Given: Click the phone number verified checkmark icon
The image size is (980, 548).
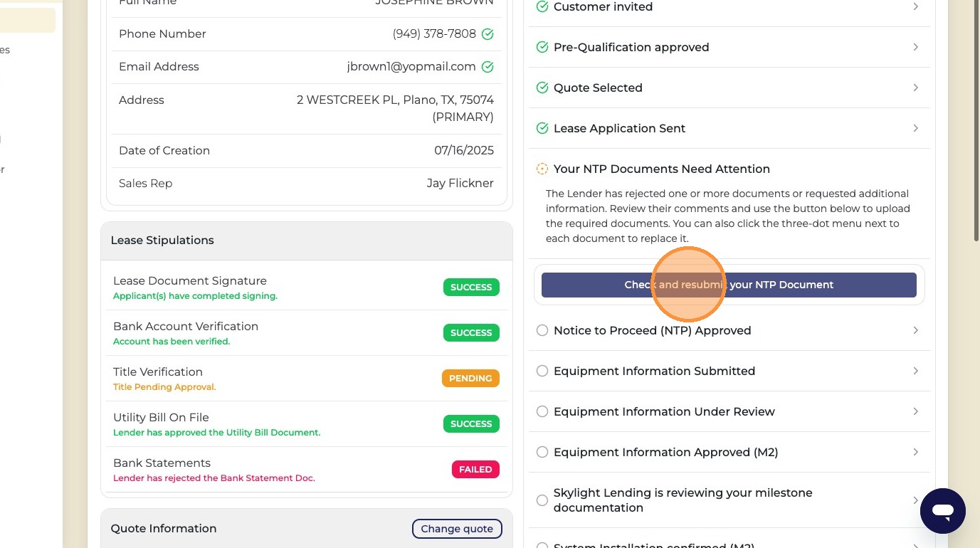Looking at the screenshot, I should (x=488, y=34).
